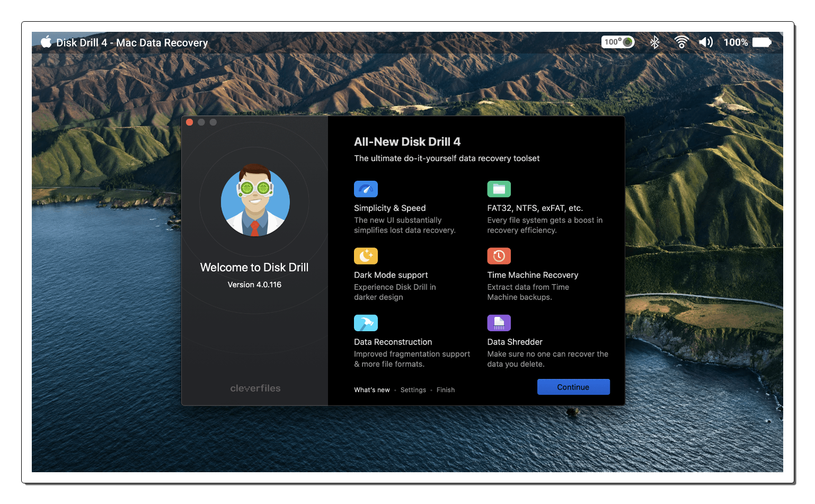Select the What's new step
This screenshot has height=504, width=815.
tap(372, 390)
